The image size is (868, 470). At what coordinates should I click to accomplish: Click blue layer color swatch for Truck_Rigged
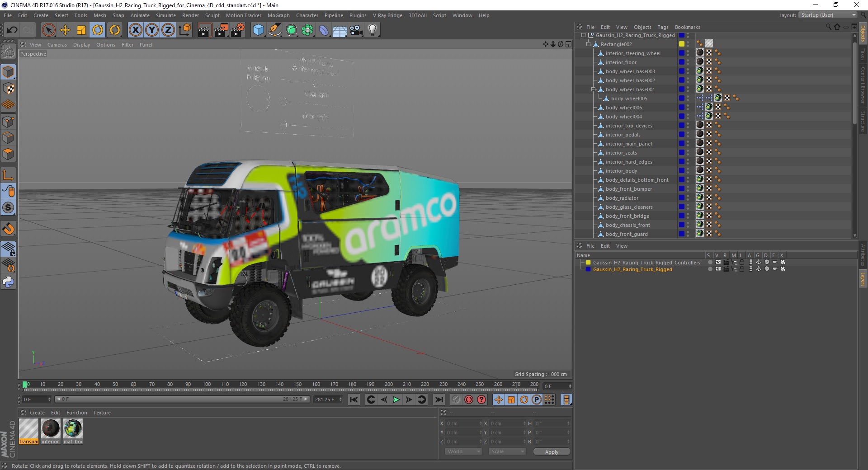588,269
